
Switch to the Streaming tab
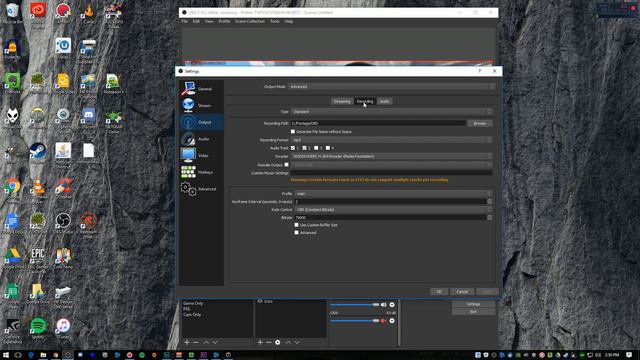(342, 101)
